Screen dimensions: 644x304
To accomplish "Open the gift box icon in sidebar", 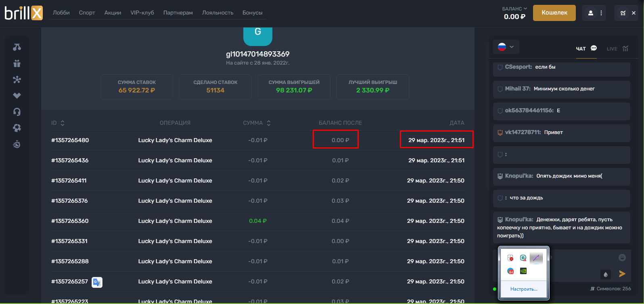I will tap(17, 63).
